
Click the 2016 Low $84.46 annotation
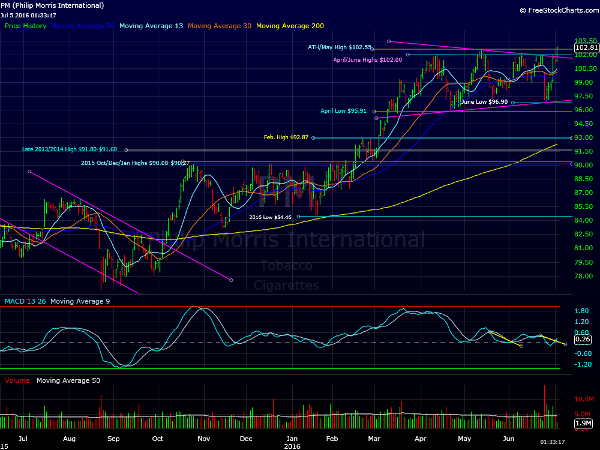tap(270, 217)
